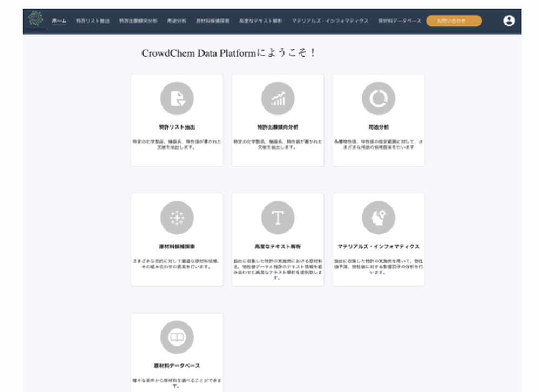Click the bar chart icon for 特許出願傾向分析

point(278,98)
